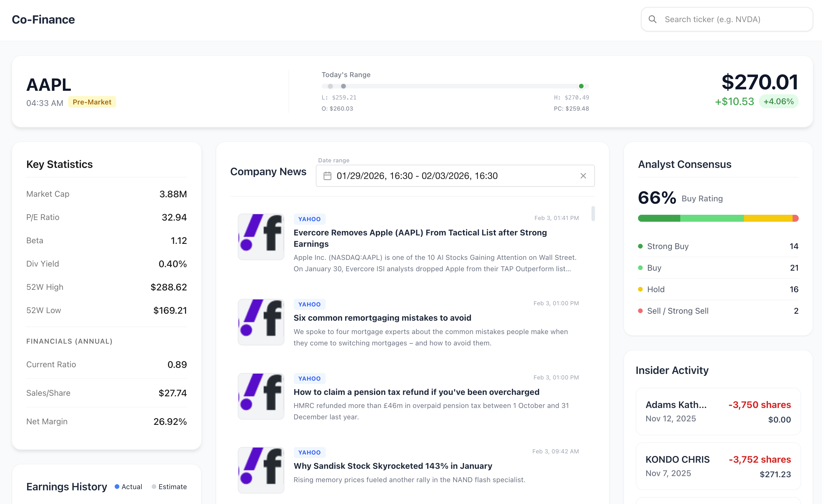
Task: Toggle the Actual legend in Earnings History
Action: 128,487
